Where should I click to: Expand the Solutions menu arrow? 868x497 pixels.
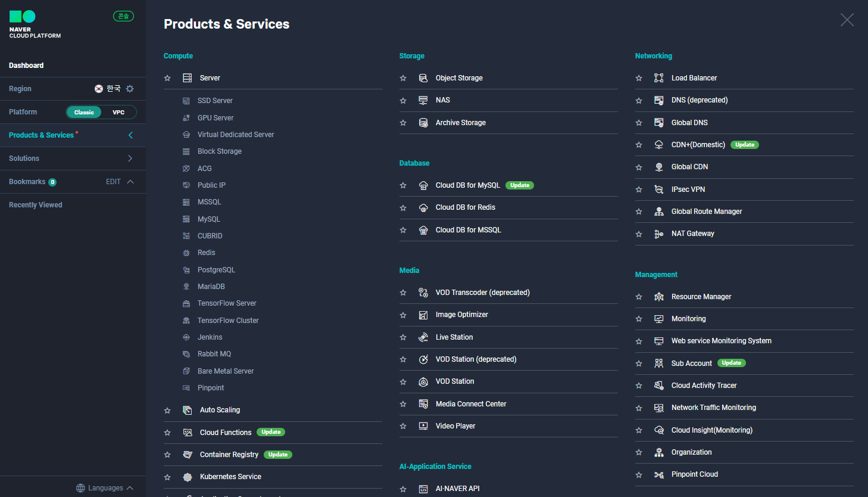130,159
